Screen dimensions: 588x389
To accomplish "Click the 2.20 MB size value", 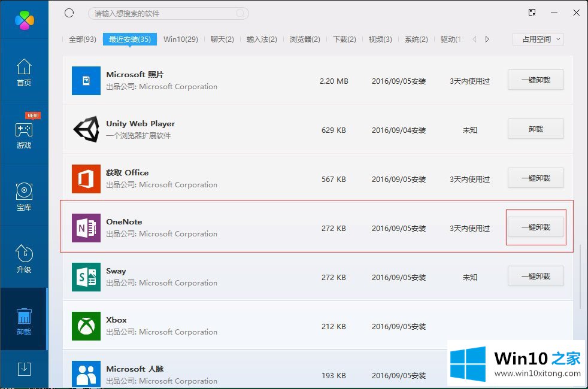I will click(x=334, y=81).
